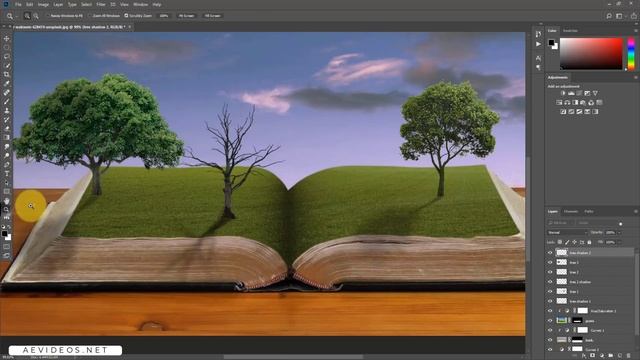Hide the tree shadow 2 layer
The height and width of the screenshot is (360, 640).
(x=550, y=253)
